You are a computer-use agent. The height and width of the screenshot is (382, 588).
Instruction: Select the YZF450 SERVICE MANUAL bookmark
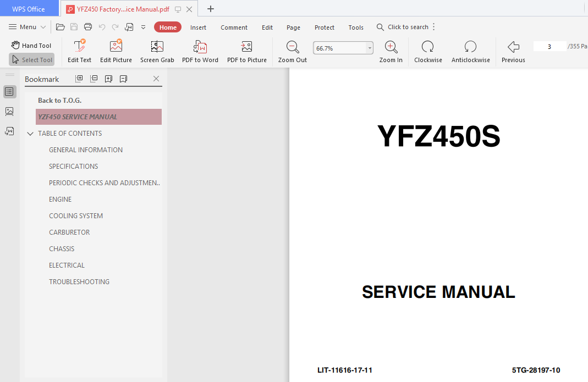pos(98,117)
